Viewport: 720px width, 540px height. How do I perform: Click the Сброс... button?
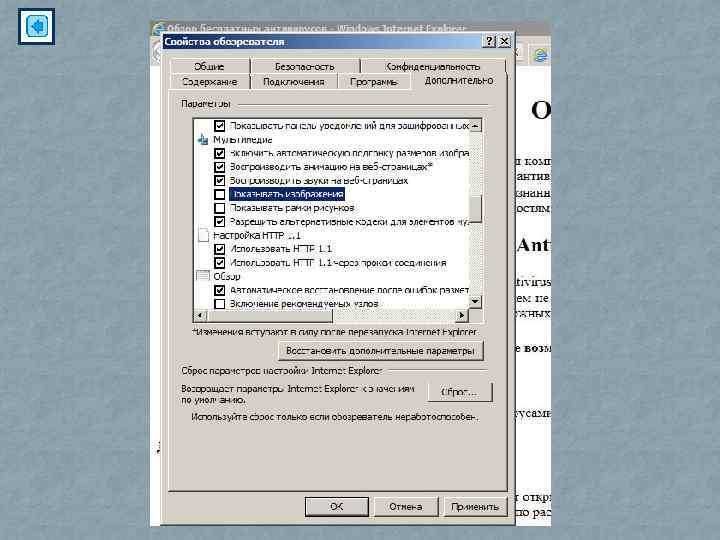click(460, 392)
